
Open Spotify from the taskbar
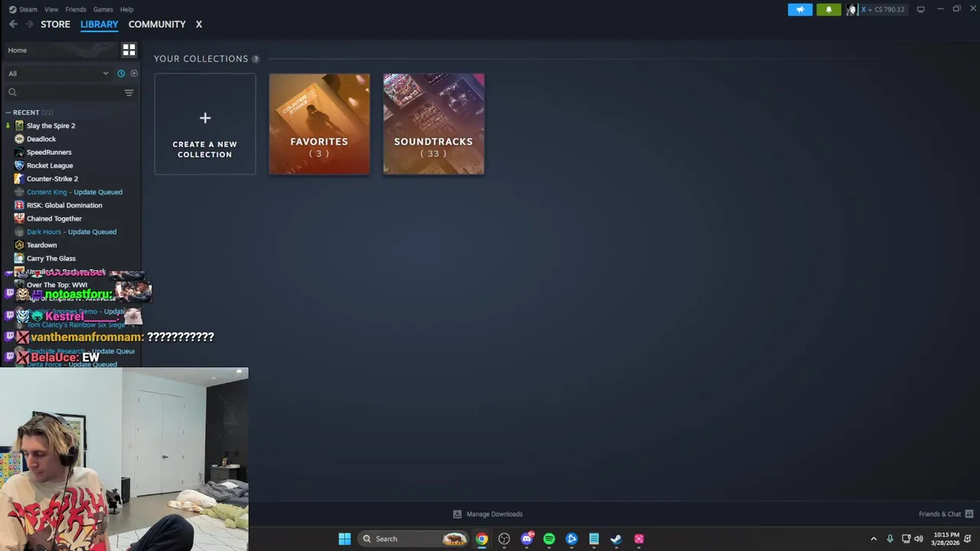[x=549, y=539]
